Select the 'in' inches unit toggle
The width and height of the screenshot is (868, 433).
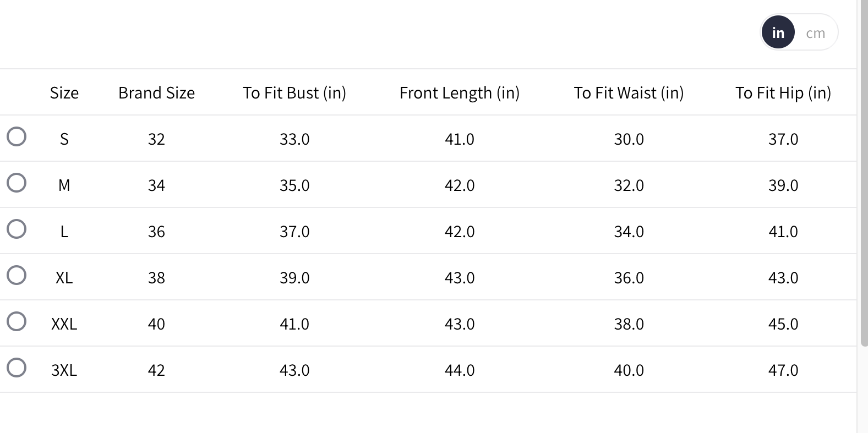coord(778,33)
